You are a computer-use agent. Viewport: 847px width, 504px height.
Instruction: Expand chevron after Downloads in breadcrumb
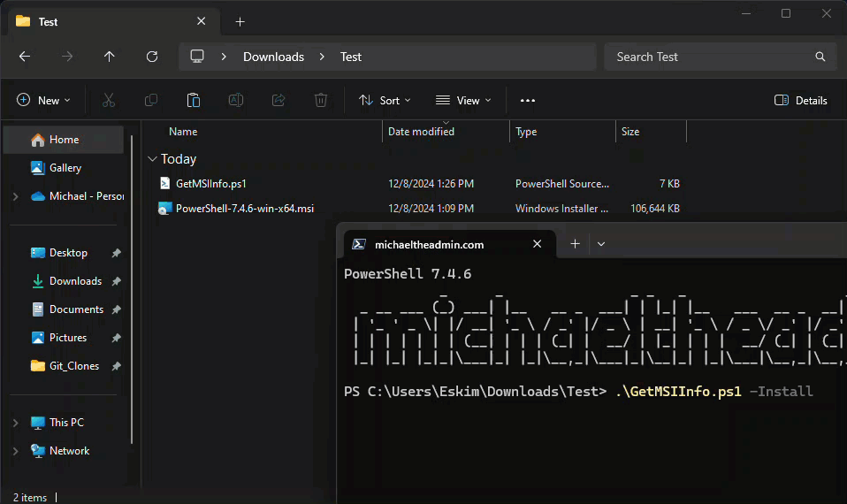click(322, 57)
